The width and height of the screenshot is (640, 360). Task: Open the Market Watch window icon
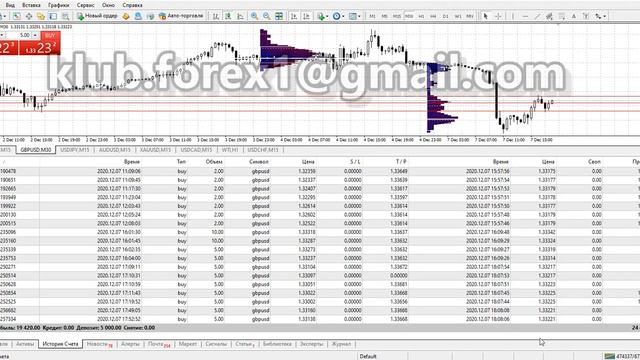(x=16, y=16)
